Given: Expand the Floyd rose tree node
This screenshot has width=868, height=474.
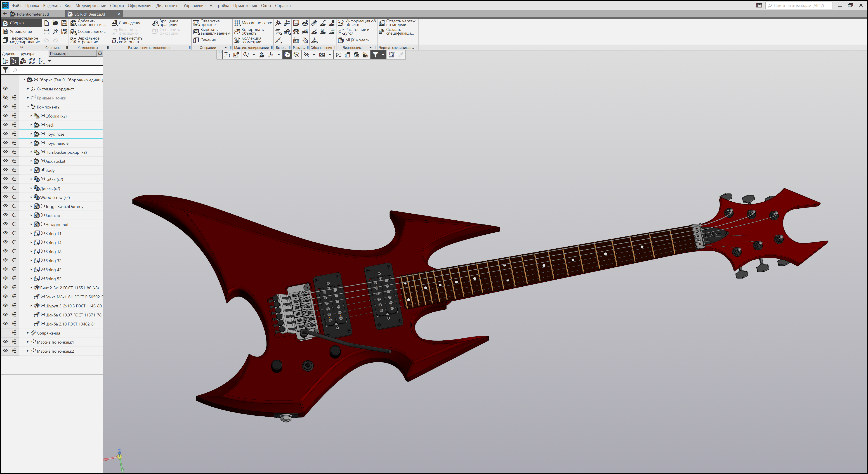Looking at the screenshot, I should tap(31, 134).
